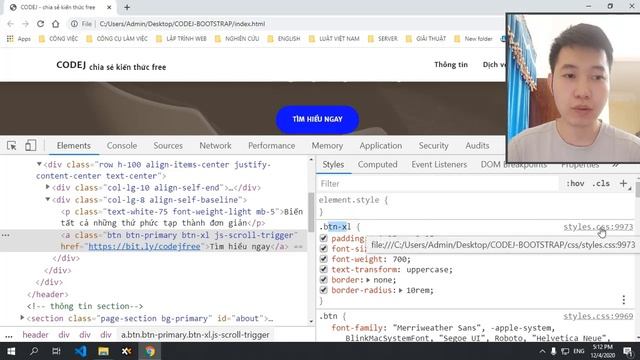Select header in the DOM breadcrumb

(35, 335)
